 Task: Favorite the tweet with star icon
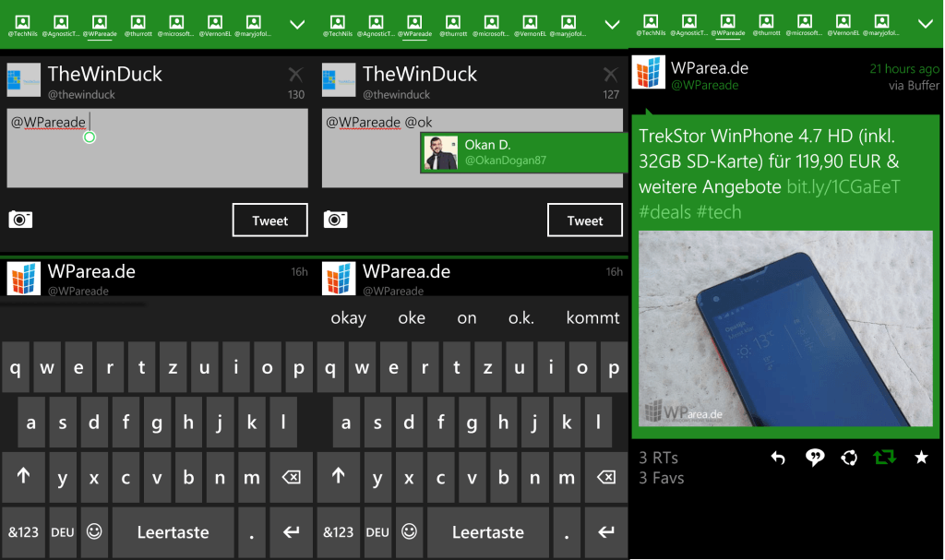click(x=922, y=458)
